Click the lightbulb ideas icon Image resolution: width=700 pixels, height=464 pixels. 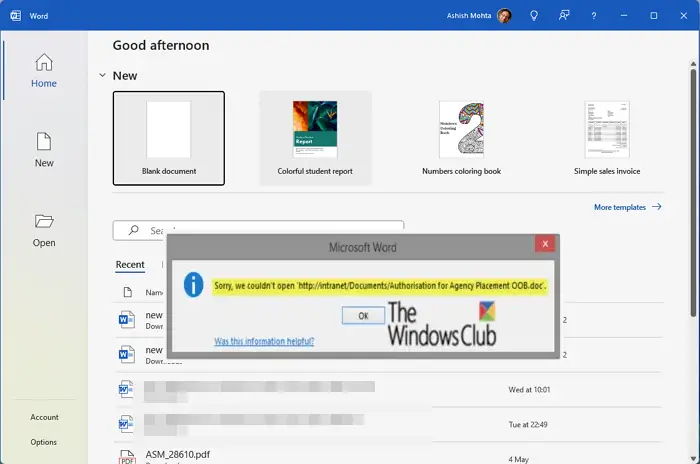[x=534, y=16]
